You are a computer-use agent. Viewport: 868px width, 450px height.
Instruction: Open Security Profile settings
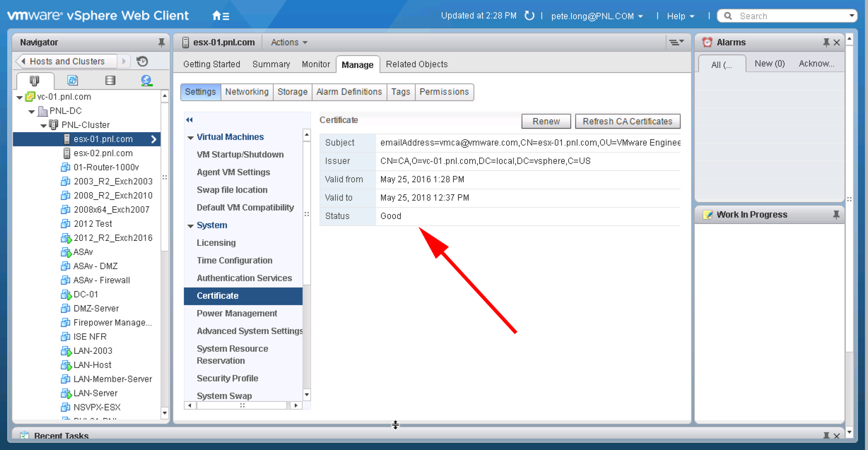pos(228,379)
